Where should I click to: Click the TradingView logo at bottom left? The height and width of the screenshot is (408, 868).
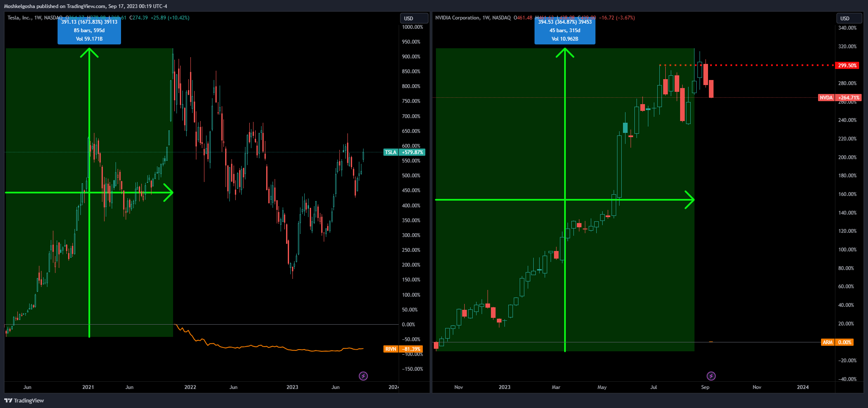click(x=24, y=400)
